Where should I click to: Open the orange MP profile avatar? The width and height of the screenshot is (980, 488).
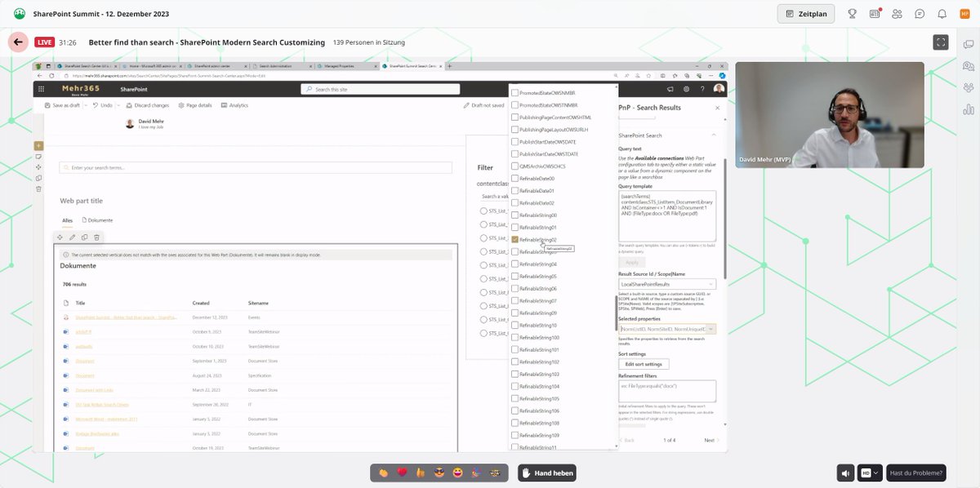coord(964,13)
